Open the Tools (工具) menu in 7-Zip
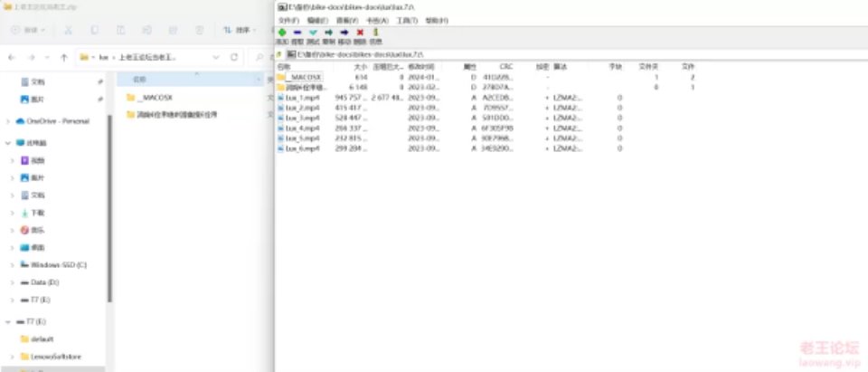868x372 pixels. point(406,21)
